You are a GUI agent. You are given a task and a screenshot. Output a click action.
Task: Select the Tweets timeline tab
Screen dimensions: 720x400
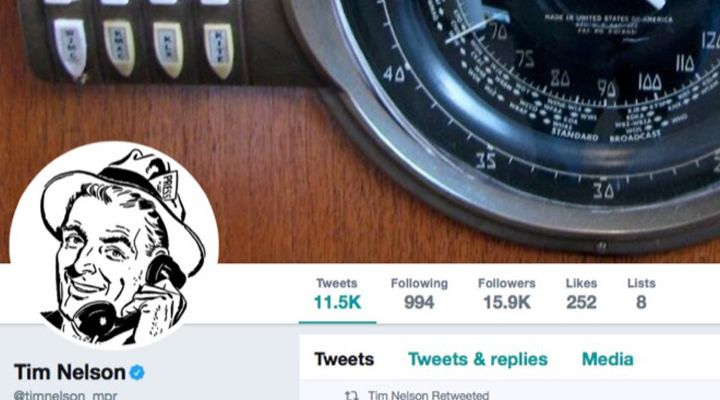click(x=344, y=359)
